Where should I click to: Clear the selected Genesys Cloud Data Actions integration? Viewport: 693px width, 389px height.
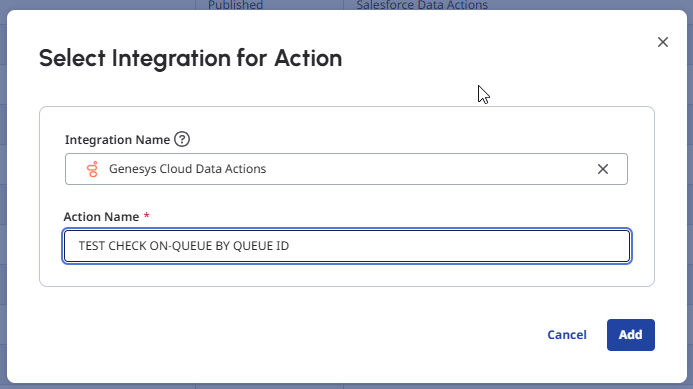point(603,169)
